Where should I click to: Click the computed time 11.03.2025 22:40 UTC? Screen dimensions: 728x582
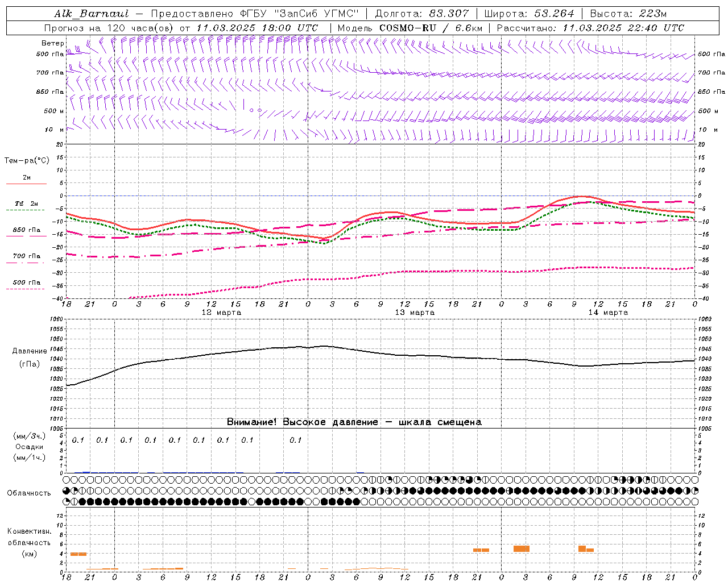(x=623, y=28)
